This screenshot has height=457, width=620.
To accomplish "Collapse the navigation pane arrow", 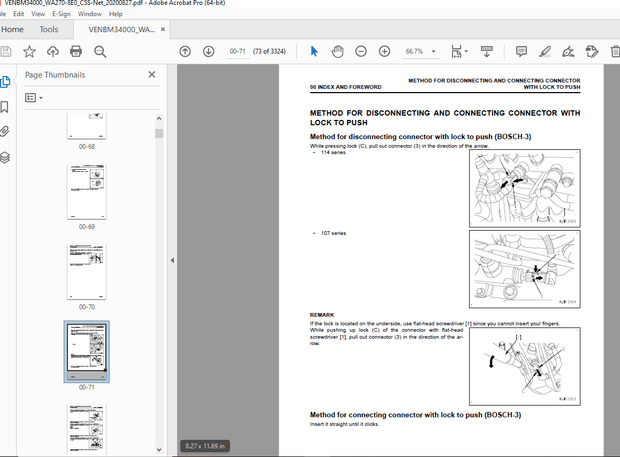I will [x=172, y=260].
